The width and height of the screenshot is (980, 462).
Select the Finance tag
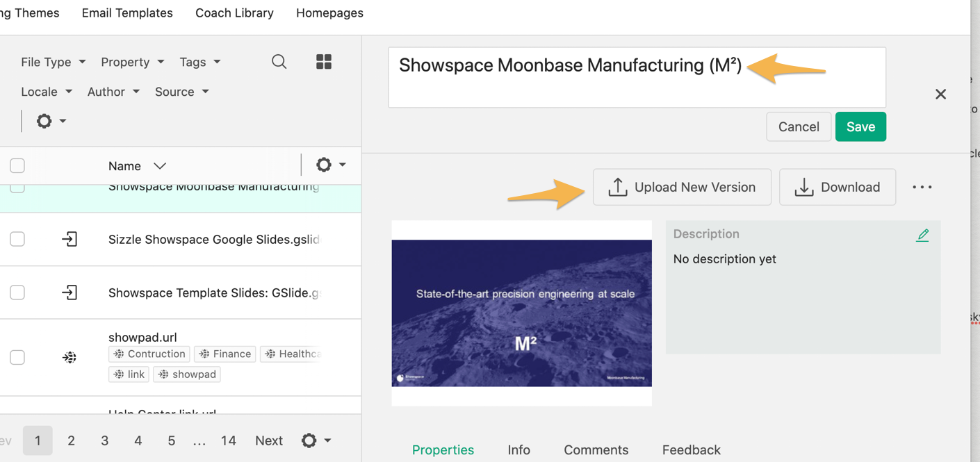pos(225,354)
